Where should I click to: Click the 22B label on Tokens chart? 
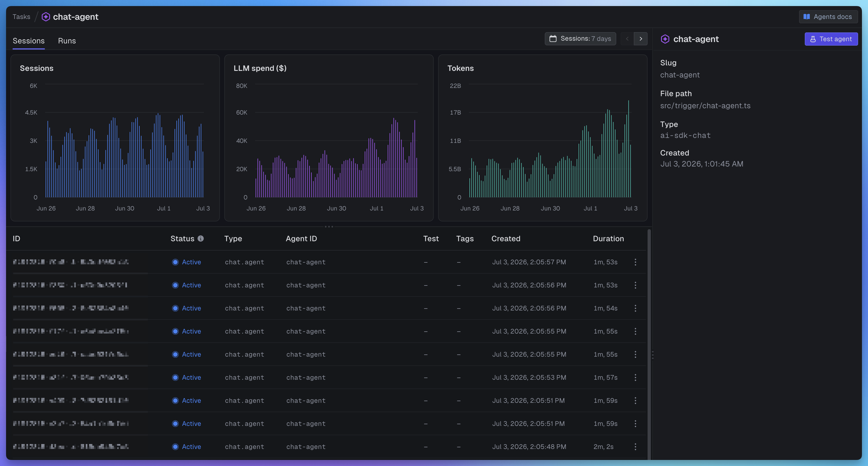tap(455, 86)
